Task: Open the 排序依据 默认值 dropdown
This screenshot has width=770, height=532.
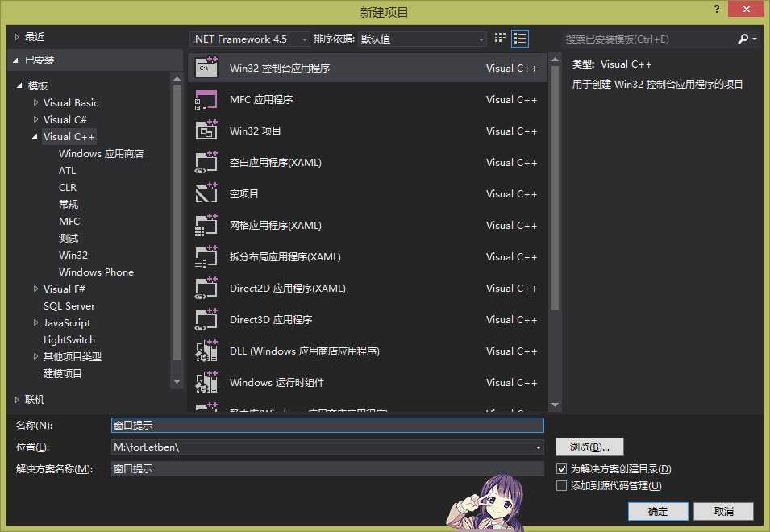Action: (422, 39)
